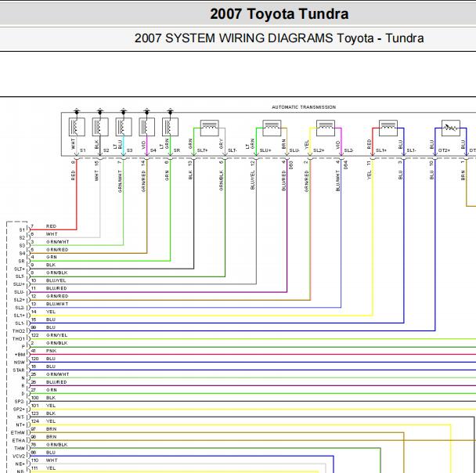The image size is (476, 473).
Task: Click the vertical 'RED 8' label below S1
Action: [73, 171]
